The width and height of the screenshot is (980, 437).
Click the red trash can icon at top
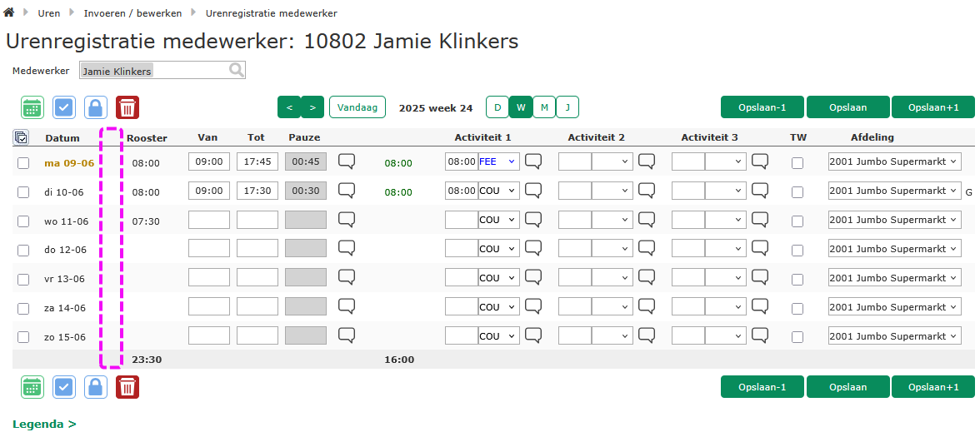[x=127, y=107]
